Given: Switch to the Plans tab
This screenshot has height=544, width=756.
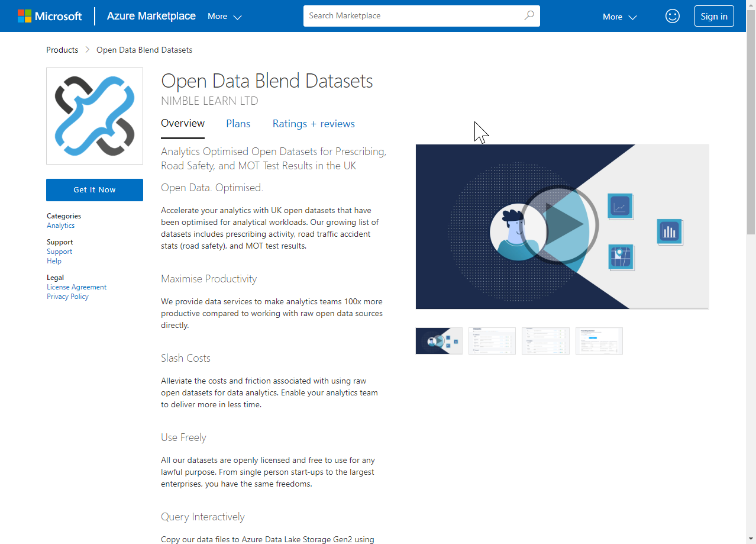Looking at the screenshot, I should click(x=238, y=124).
